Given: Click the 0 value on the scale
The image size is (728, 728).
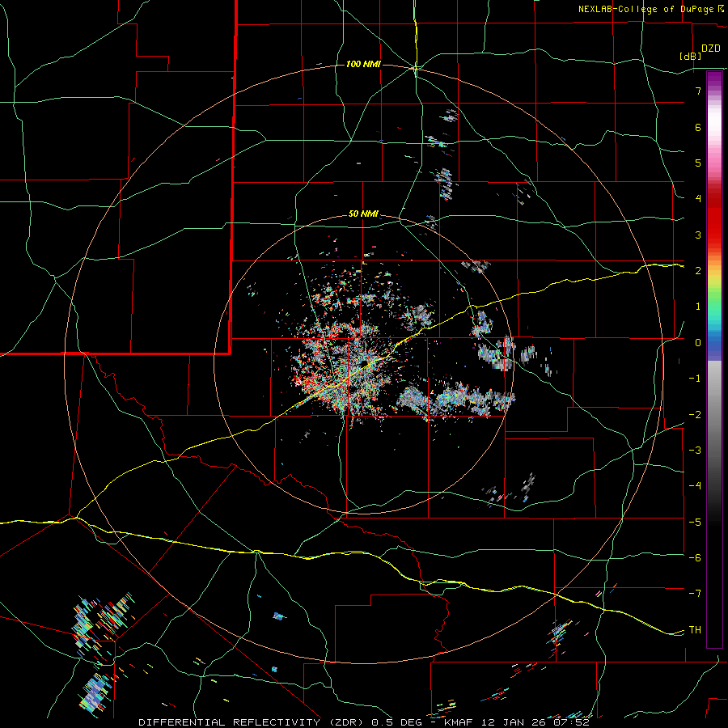Looking at the screenshot, I should (698, 343).
